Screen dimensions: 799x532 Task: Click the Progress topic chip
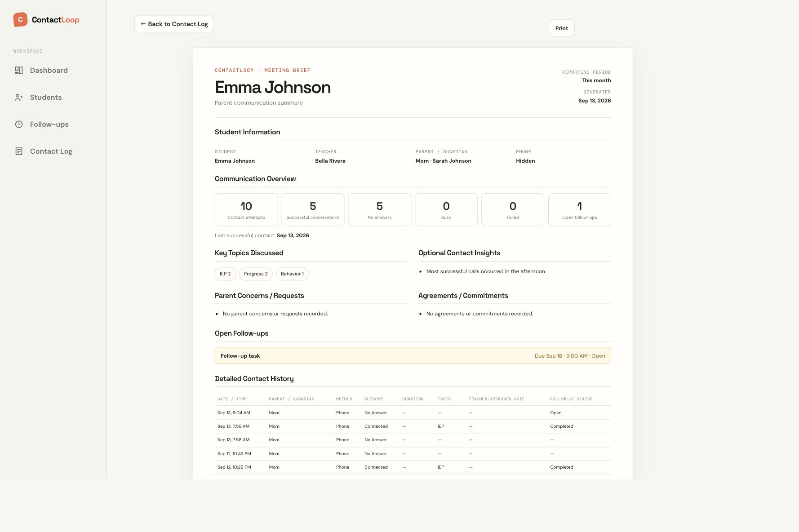click(256, 274)
